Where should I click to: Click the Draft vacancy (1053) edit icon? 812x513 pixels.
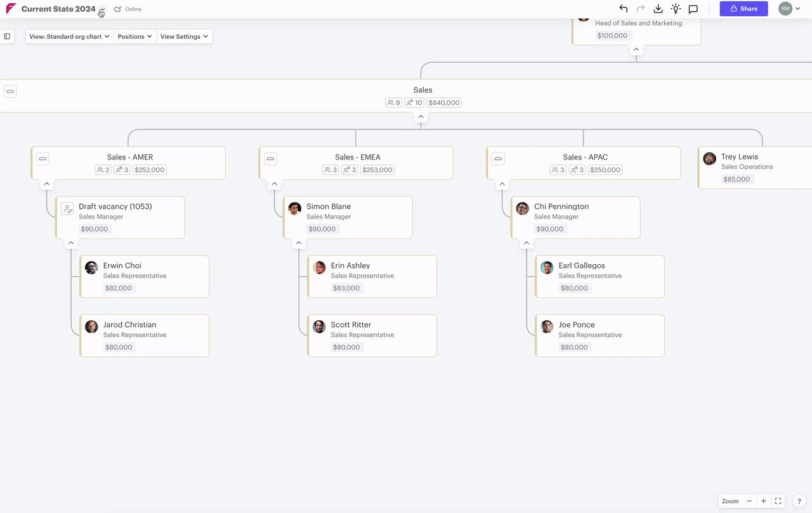click(67, 209)
